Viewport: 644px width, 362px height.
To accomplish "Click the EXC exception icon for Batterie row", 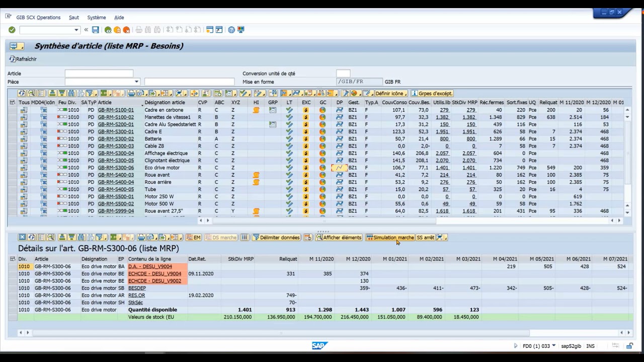I will pyautogui.click(x=306, y=139).
